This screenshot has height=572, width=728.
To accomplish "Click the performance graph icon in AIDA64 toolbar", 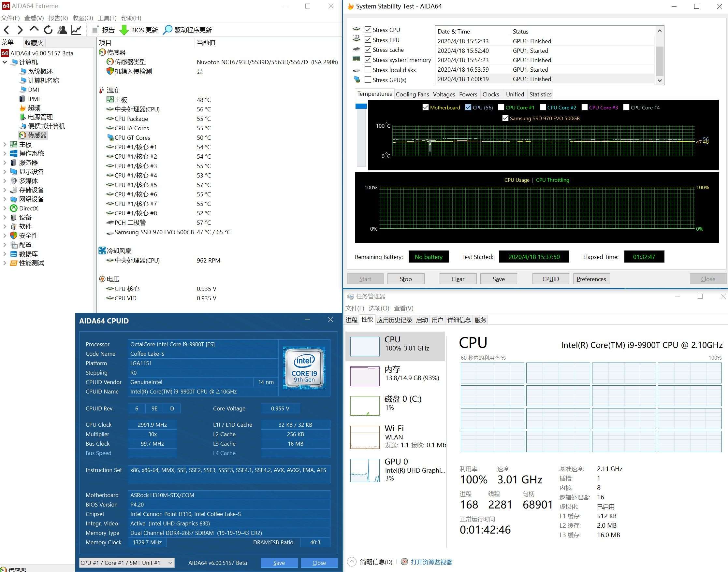I will point(76,30).
